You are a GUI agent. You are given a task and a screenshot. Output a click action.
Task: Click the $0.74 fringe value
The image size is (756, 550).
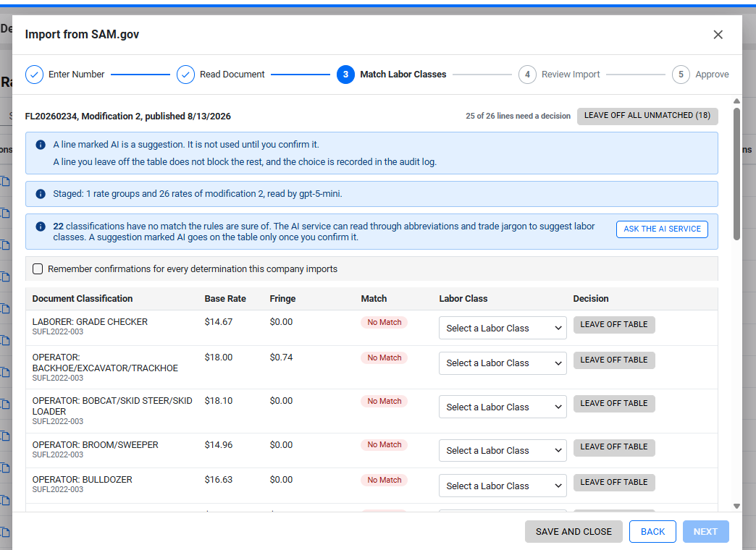coord(281,357)
